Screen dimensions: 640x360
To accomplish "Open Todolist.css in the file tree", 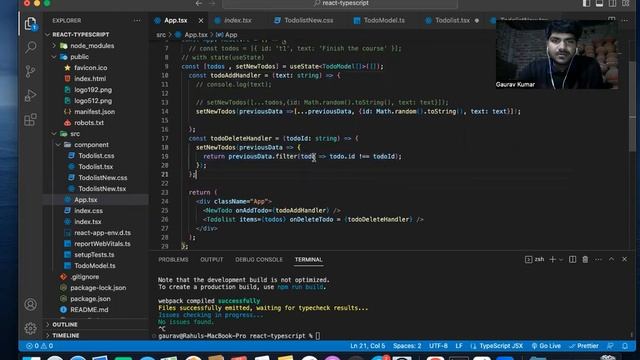I will tap(96, 156).
